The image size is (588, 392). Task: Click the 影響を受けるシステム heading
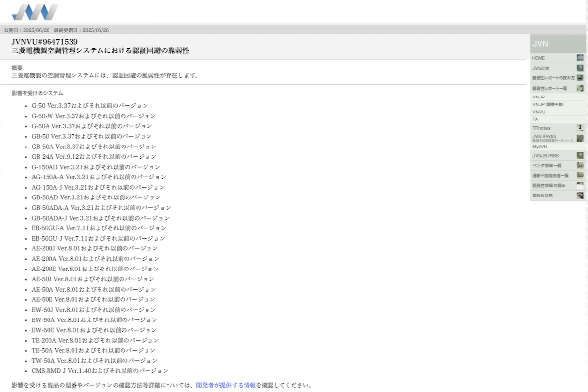point(38,93)
